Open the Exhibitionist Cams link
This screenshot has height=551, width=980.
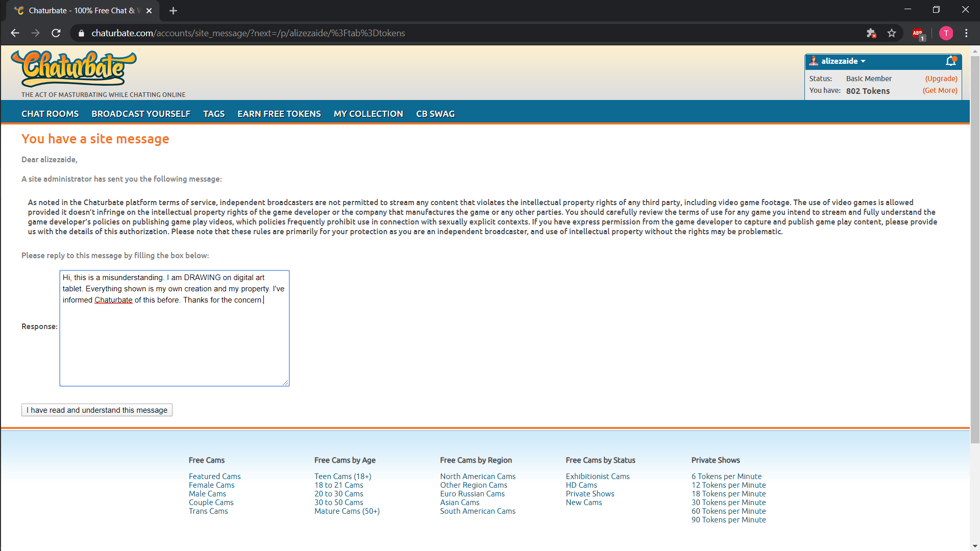598,476
